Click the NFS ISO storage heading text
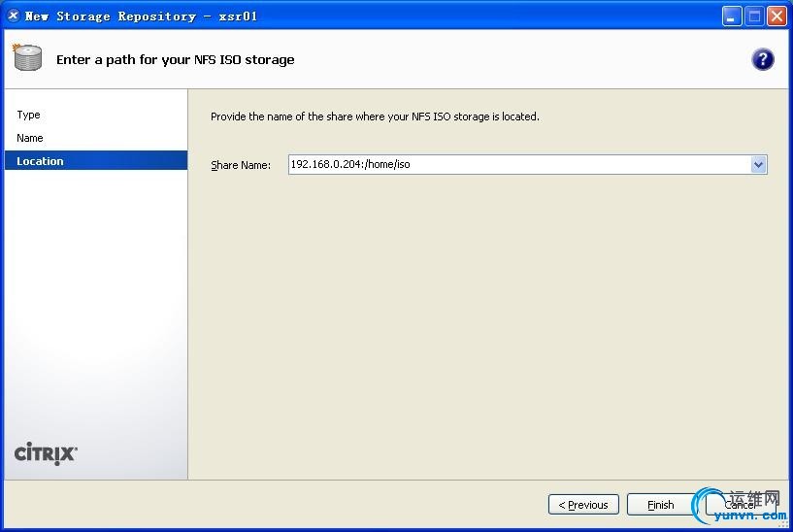The width and height of the screenshot is (793, 532). click(x=175, y=59)
